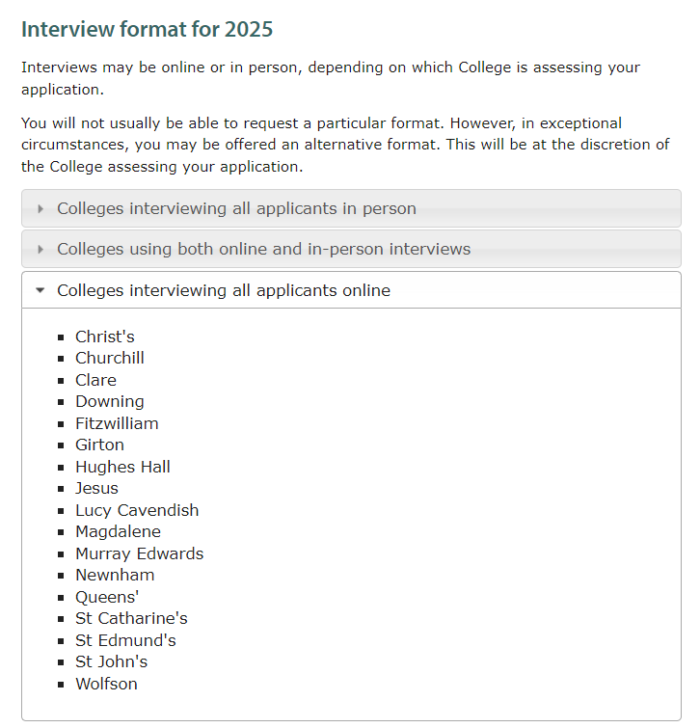
Task: Select Churchill in the online colleges list
Action: pyautogui.click(x=110, y=358)
